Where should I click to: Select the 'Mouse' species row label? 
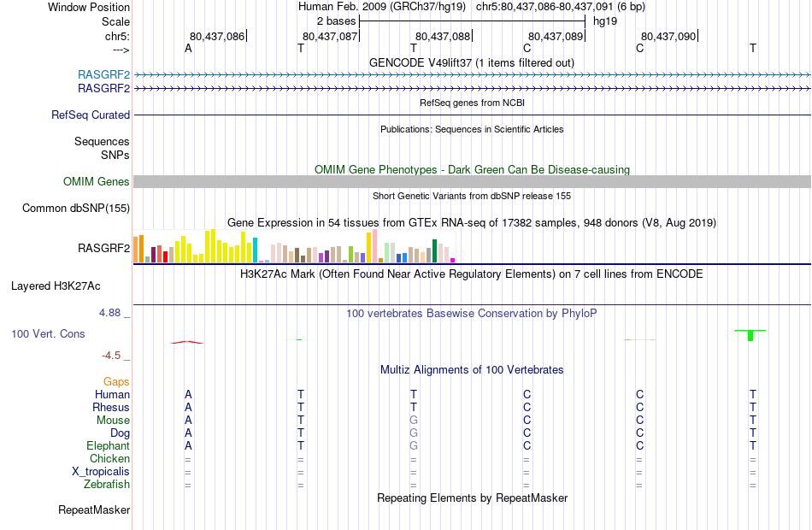[113, 421]
